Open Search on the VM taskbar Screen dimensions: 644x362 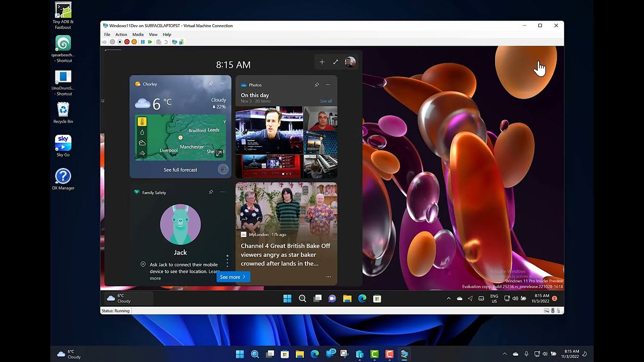click(x=302, y=299)
